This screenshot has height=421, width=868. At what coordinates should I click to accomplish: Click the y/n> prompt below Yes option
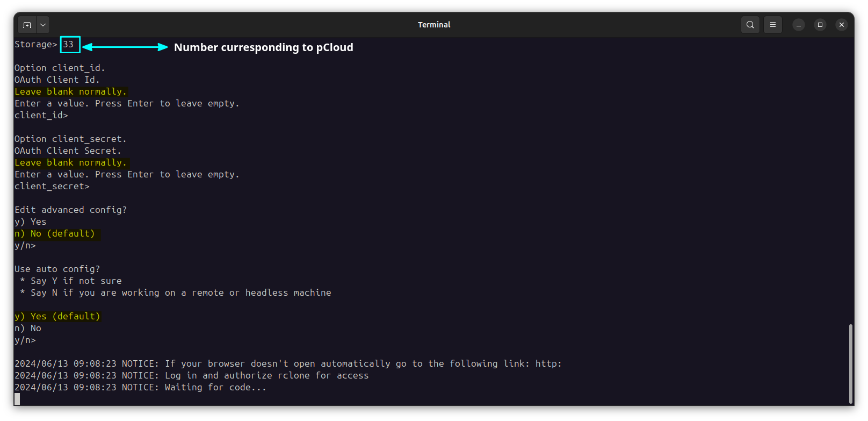point(25,340)
